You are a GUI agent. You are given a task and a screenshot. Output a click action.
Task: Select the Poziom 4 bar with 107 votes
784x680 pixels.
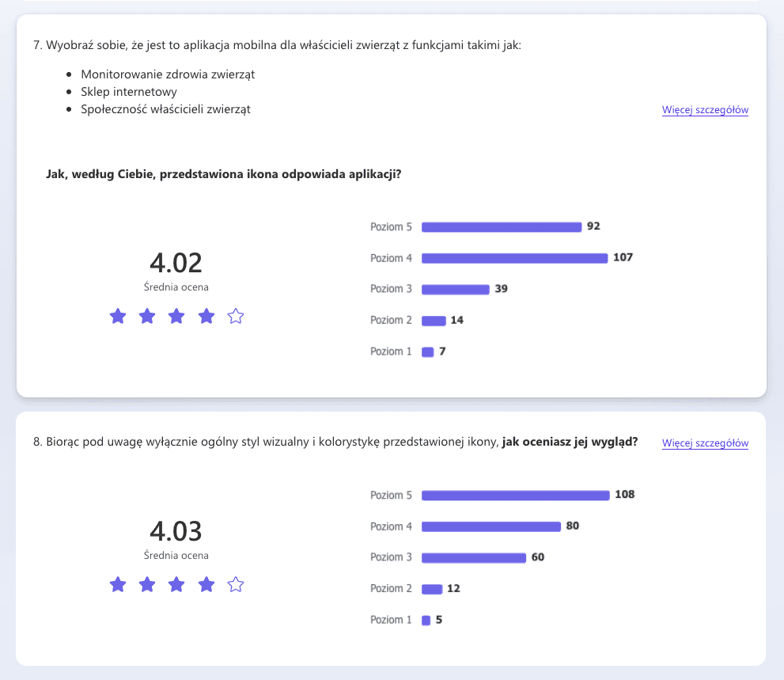[514, 258]
